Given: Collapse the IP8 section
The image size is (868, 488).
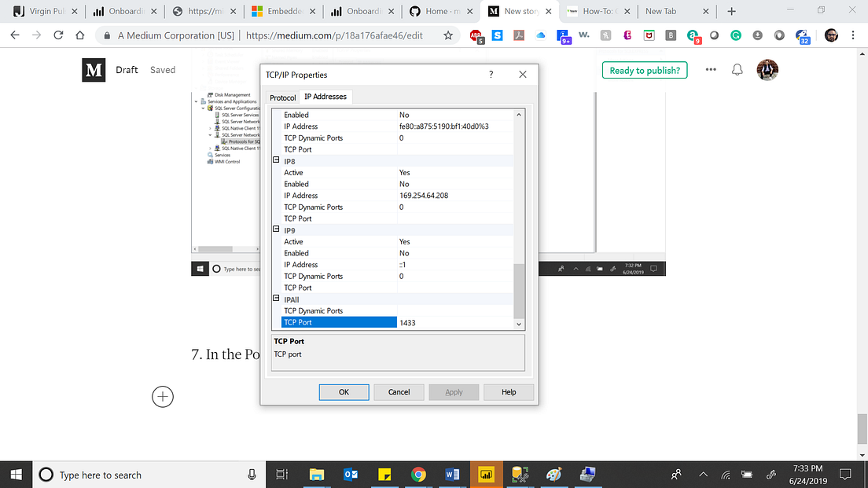Looking at the screenshot, I should pyautogui.click(x=276, y=160).
